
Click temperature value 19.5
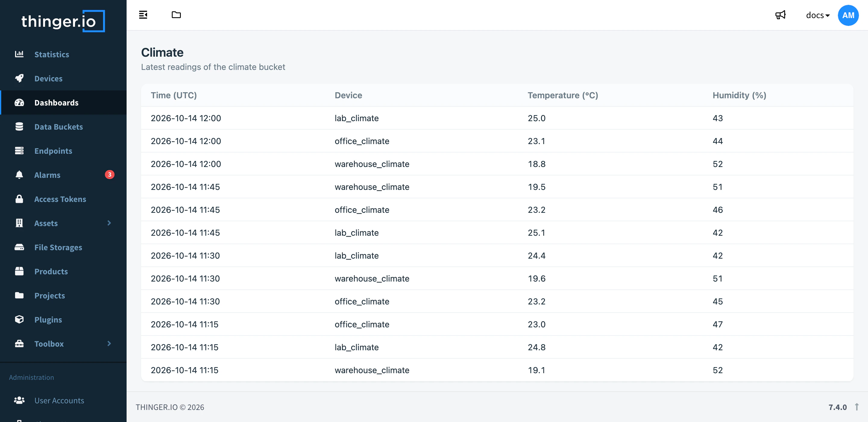(536, 187)
